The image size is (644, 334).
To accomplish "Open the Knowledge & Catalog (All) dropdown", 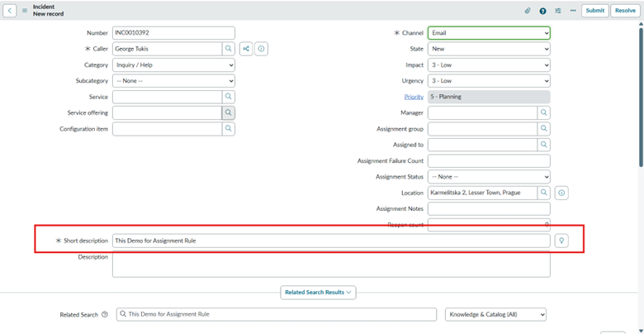I will tap(495, 314).
